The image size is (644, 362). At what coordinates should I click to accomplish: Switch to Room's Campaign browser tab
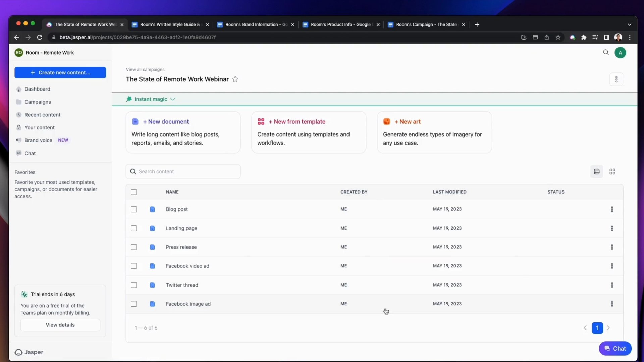[x=427, y=25]
